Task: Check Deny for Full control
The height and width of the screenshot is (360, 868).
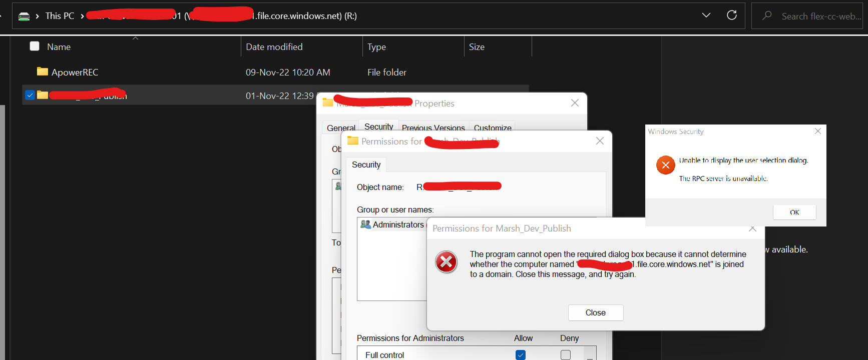Action: click(566, 354)
